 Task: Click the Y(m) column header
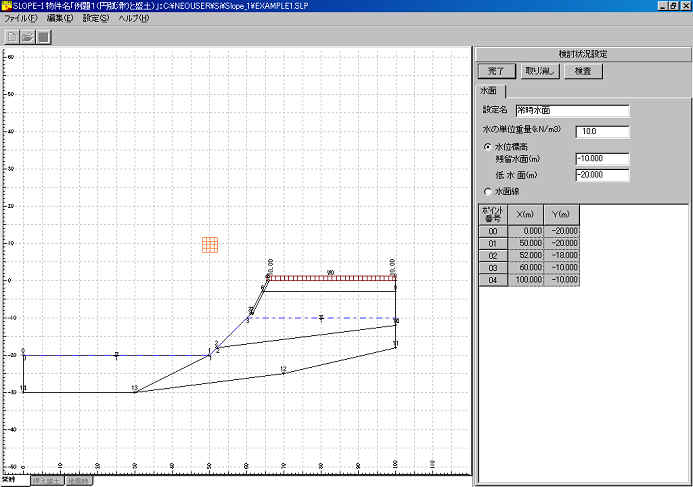pyautogui.click(x=561, y=215)
